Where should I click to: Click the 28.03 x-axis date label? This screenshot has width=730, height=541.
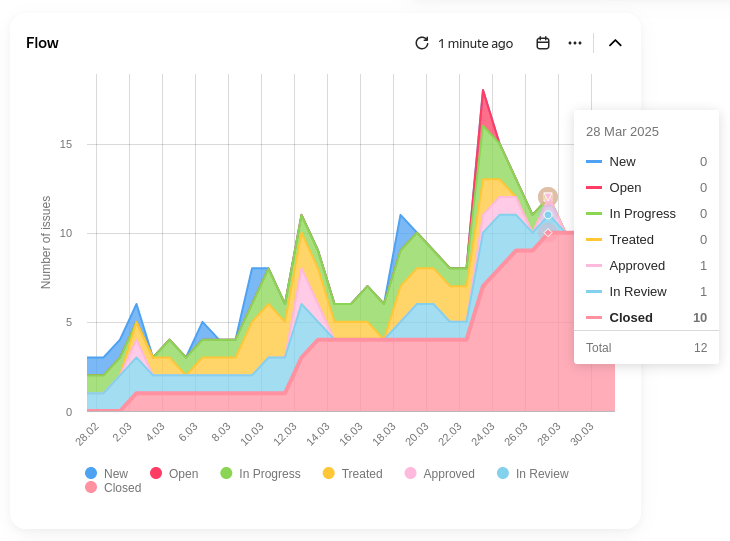[549, 433]
